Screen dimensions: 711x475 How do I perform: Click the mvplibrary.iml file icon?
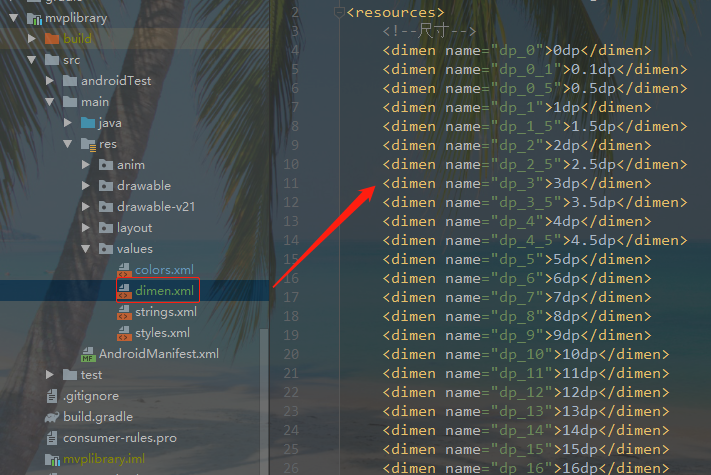coord(52,460)
